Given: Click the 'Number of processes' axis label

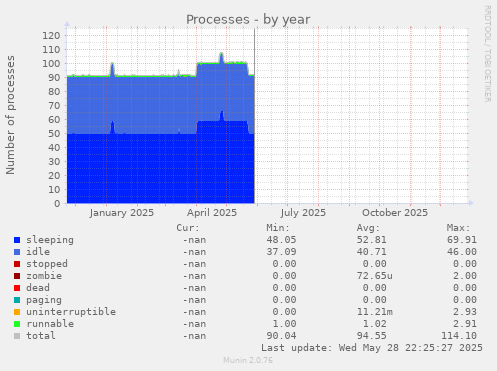Looking at the screenshot, I should 11,115.
